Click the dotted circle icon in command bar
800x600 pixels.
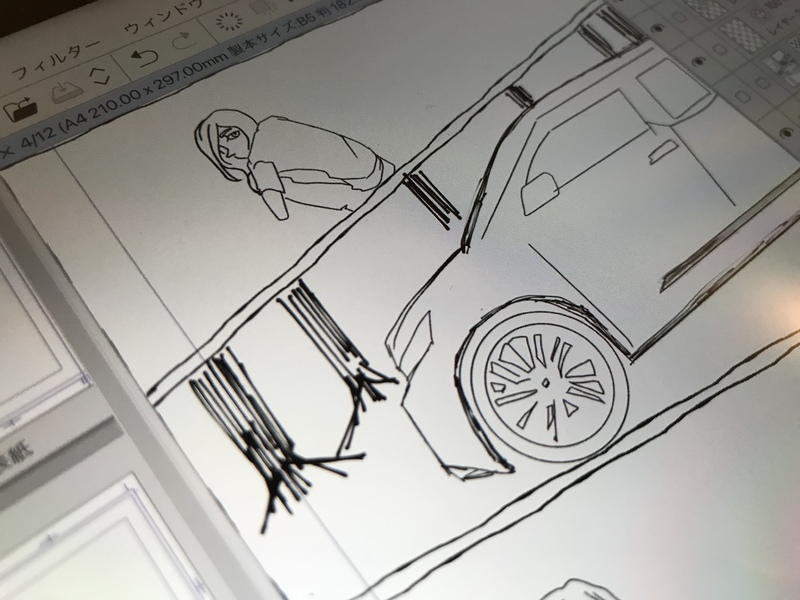point(229,22)
